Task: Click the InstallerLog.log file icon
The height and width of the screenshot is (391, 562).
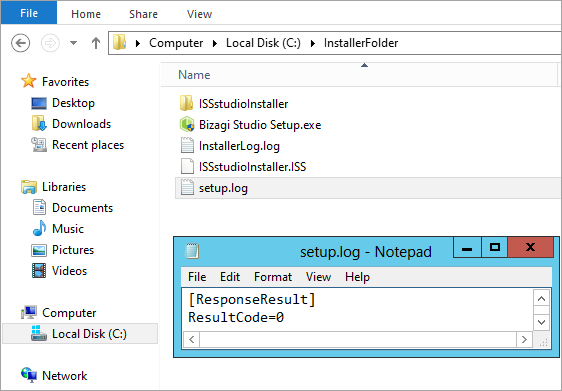Action: 187,146
